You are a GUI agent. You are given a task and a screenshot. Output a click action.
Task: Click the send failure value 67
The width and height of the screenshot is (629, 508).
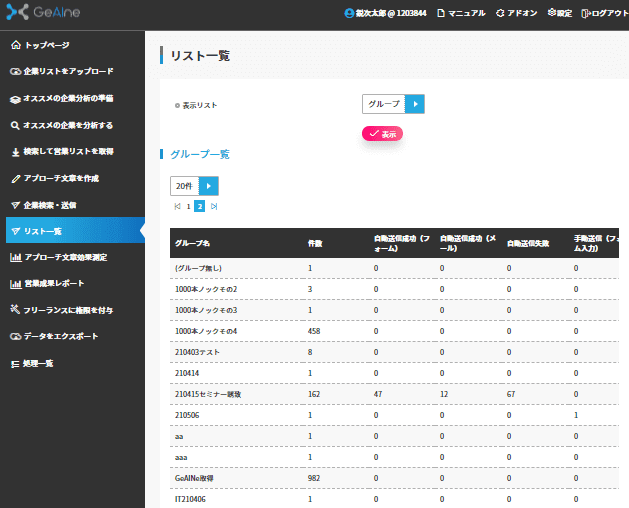pyautogui.click(x=511, y=394)
